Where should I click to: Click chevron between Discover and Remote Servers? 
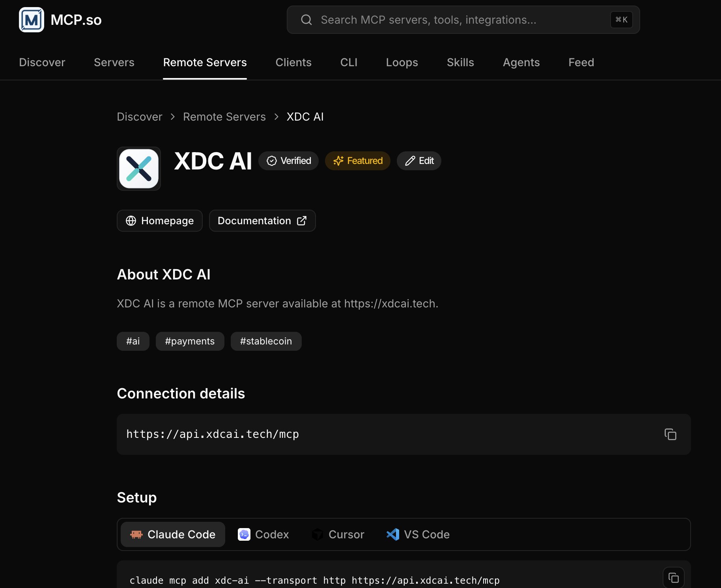pos(173,117)
